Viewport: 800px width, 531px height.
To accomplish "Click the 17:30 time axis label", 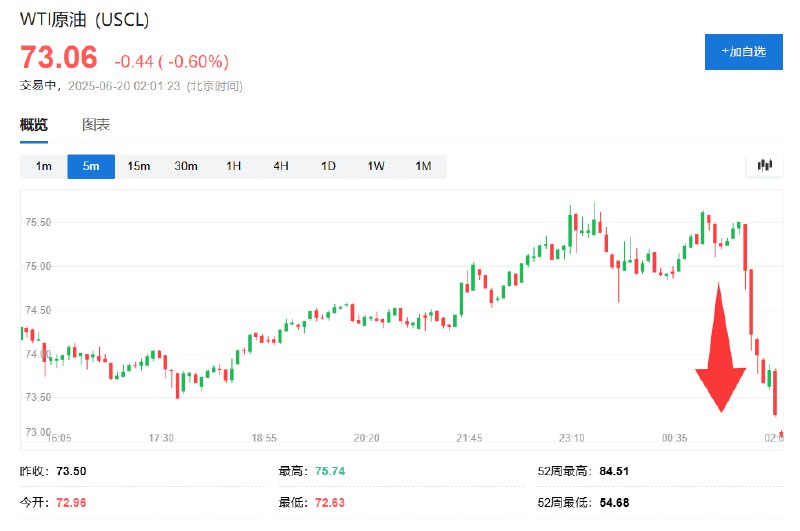I will pyautogui.click(x=161, y=438).
